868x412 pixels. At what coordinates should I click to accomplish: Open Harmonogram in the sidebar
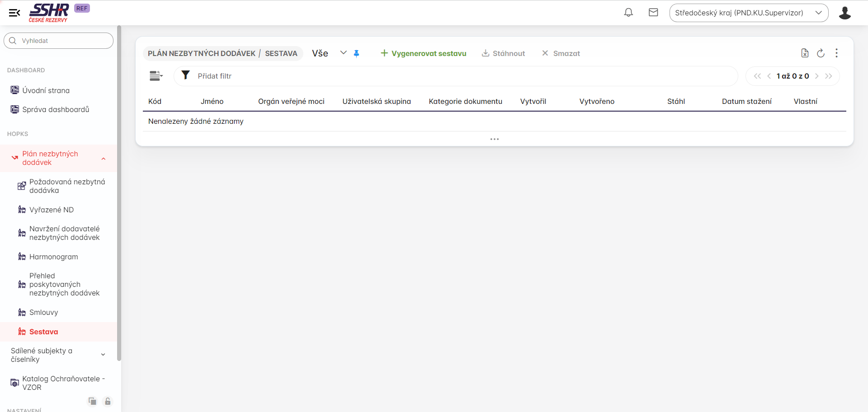click(x=53, y=257)
